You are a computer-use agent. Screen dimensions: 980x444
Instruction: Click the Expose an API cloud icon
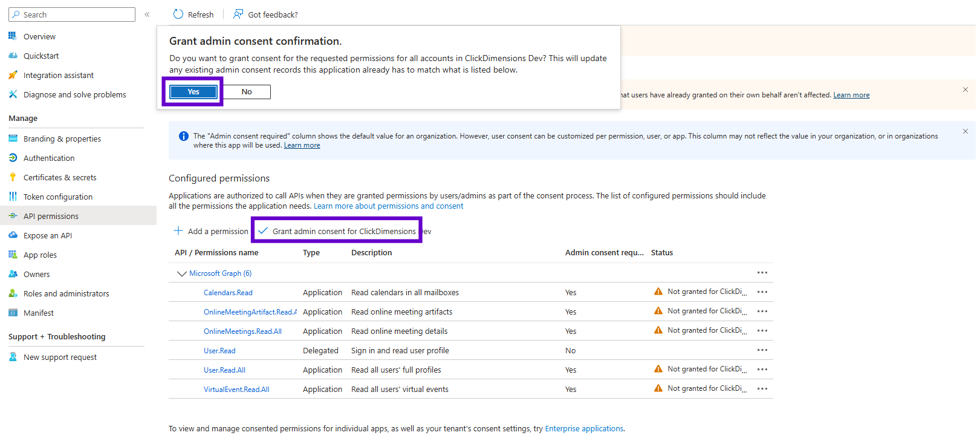point(13,235)
